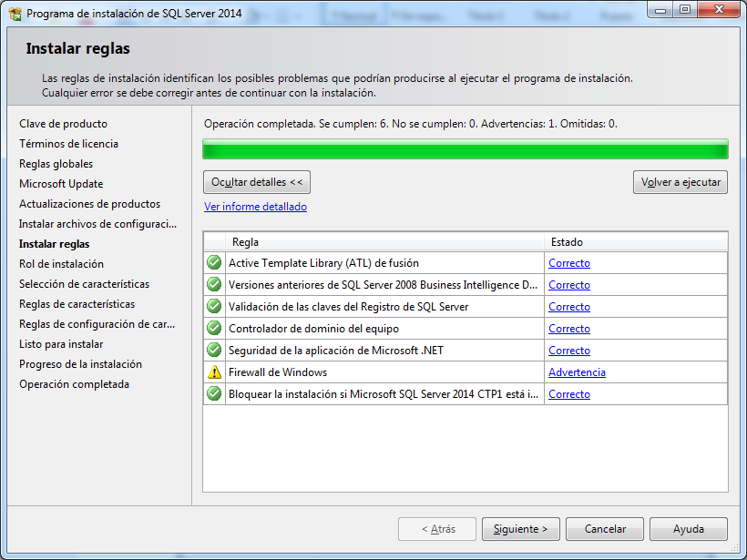The height and width of the screenshot is (560, 747).
Task: Open Correcto status for Active Template Library
Action: 569,263
